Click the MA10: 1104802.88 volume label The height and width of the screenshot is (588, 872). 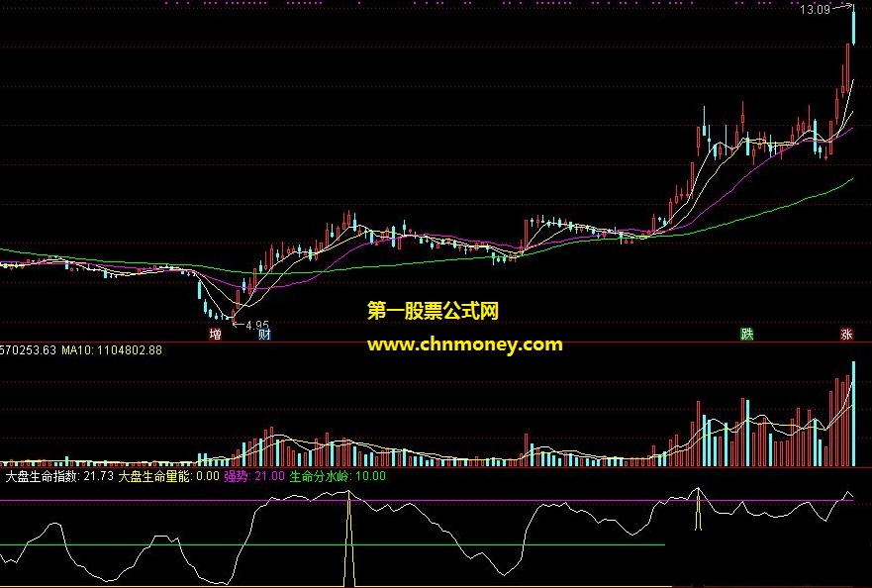[x=112, y=350]
